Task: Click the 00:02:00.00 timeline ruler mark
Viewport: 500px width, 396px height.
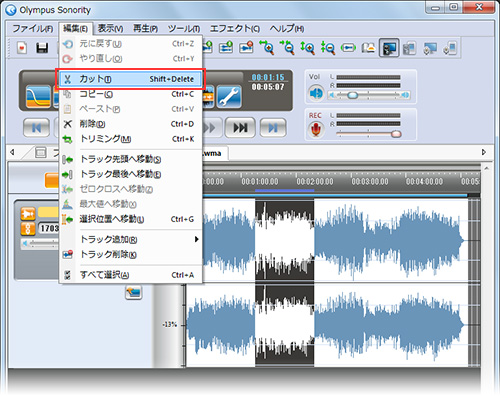Action: (x=315, y=182)
